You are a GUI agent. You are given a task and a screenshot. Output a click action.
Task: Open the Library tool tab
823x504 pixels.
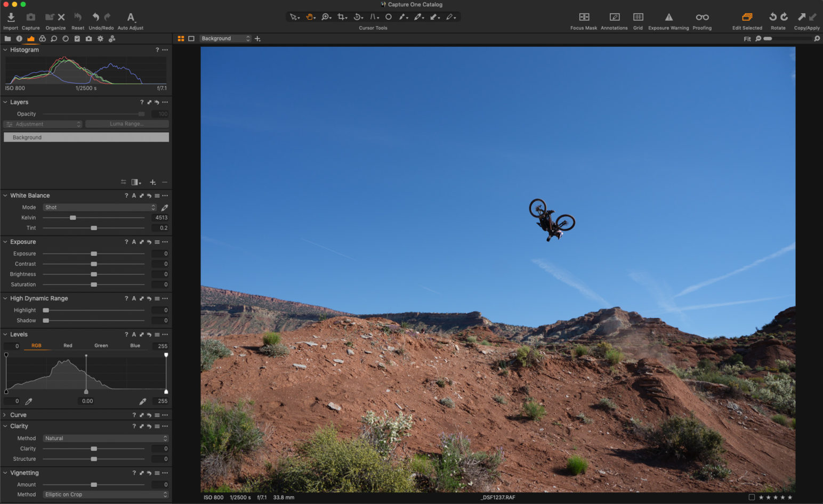pyautogui.click(x=7, y=38)
